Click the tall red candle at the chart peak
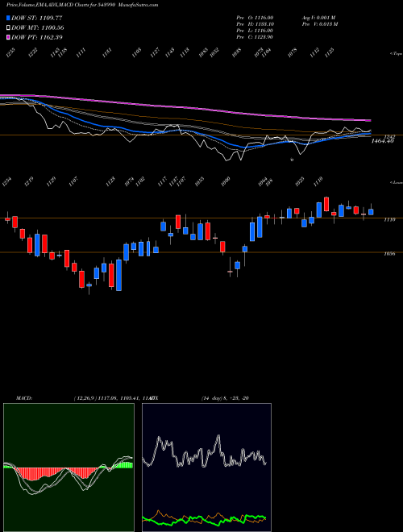 pos(326,204)
